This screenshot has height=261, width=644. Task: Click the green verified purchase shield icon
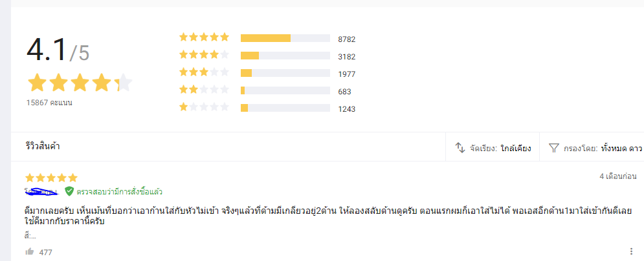coord(69,191)
